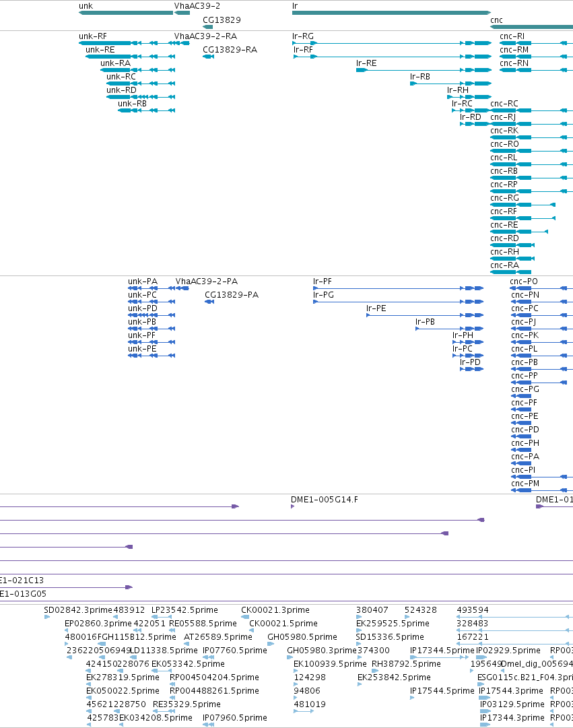Click EST label EK253842.5prime
The height and width of the screenshot is (728, 573).
tap(394, 677)
